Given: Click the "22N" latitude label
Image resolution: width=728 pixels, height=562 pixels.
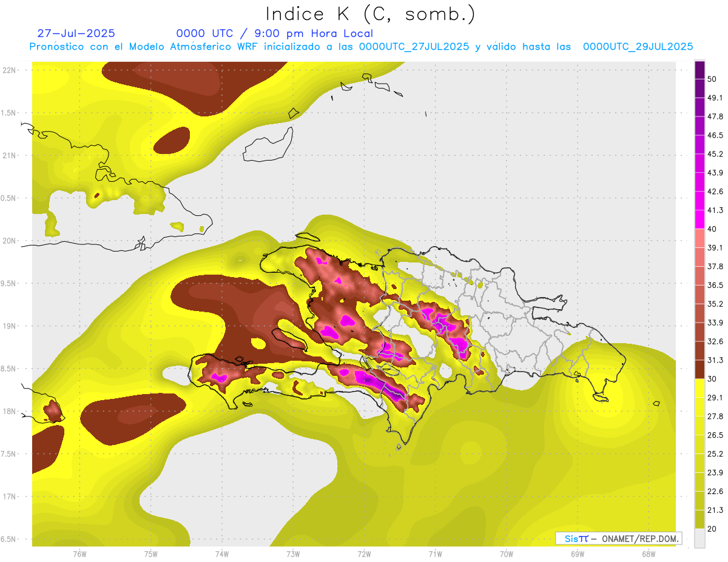Looking at the screenshot, I should coord(10,70).
